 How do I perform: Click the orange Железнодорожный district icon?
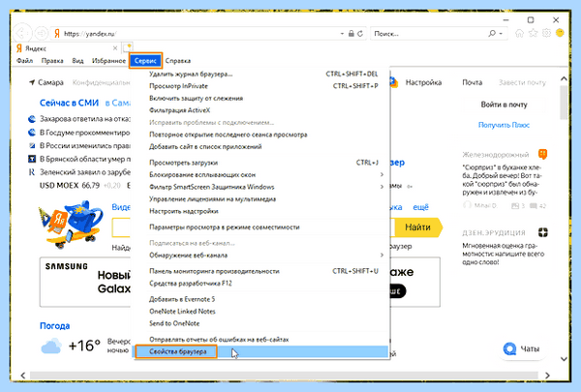pyautogui.click(x=543, y=154)
